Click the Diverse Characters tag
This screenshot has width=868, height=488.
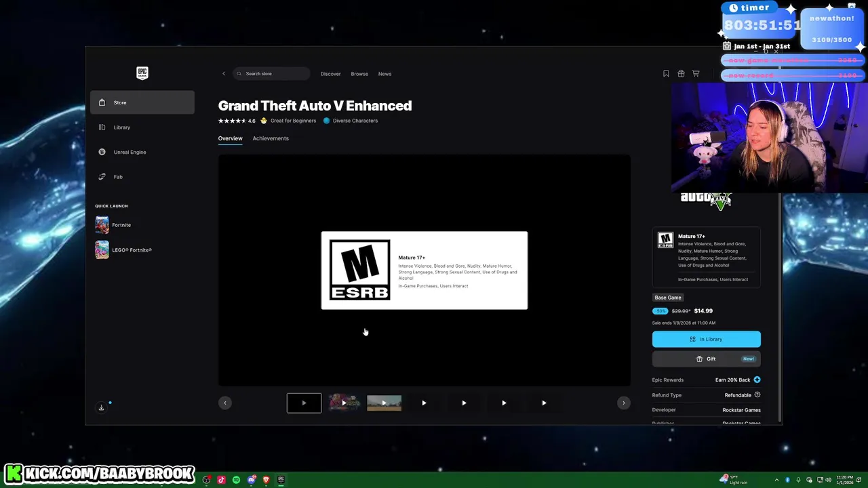pos(351,121)
